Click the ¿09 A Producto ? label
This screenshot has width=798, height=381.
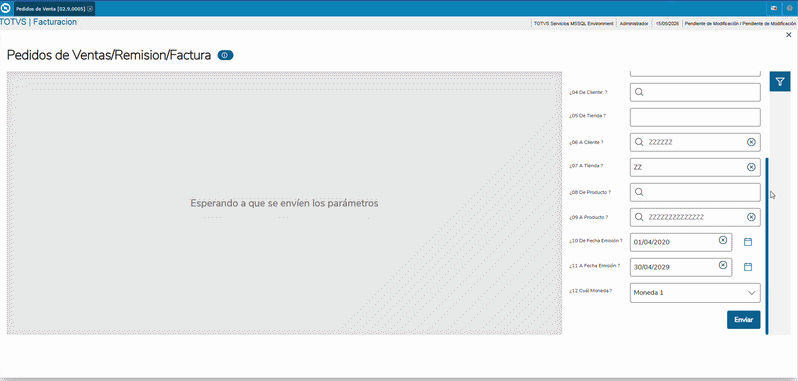588,217
